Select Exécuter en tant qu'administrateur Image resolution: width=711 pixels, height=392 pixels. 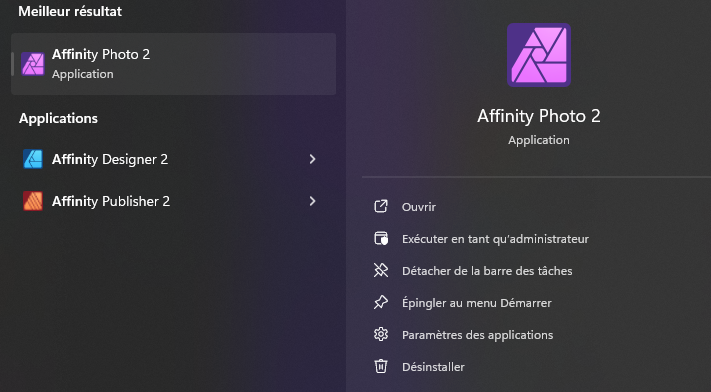[495, 239]
